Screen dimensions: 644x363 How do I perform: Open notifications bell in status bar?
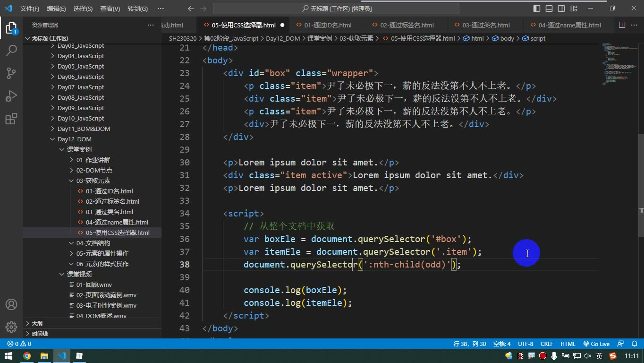[634, 344]
